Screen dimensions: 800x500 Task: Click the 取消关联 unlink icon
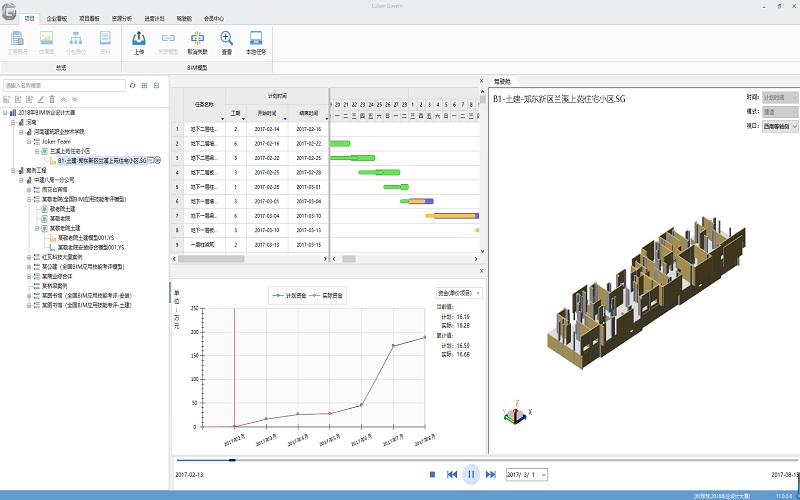pos(197,38)
